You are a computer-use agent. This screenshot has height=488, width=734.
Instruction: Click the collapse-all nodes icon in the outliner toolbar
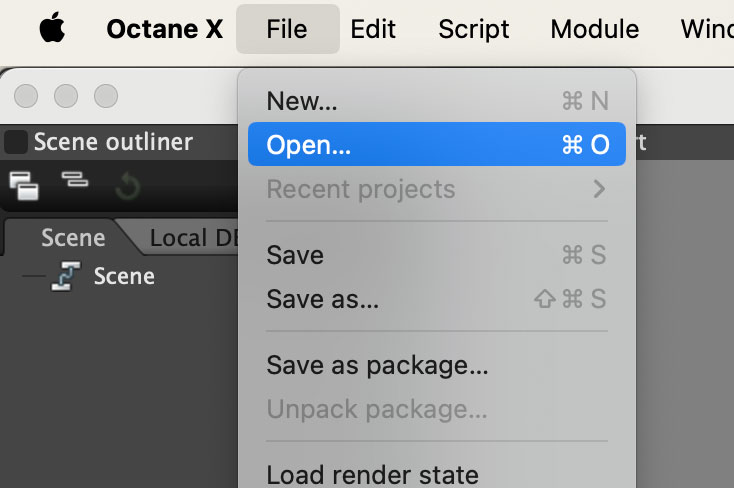(x=75, y=181)
